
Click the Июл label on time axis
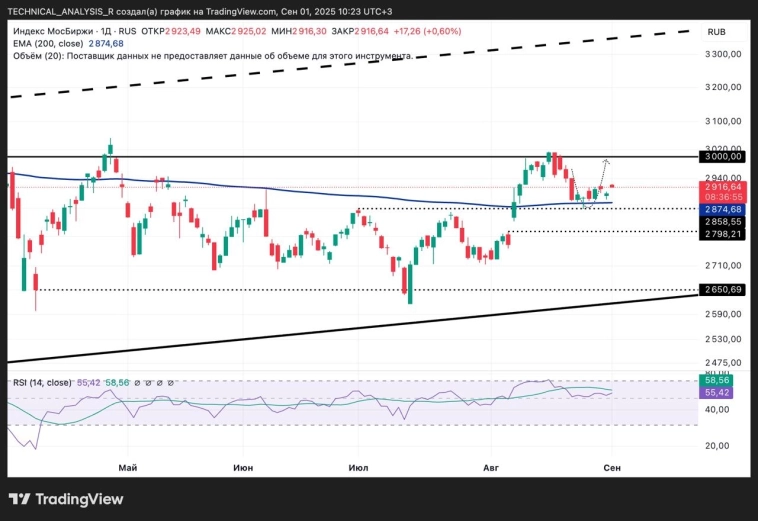358,468
